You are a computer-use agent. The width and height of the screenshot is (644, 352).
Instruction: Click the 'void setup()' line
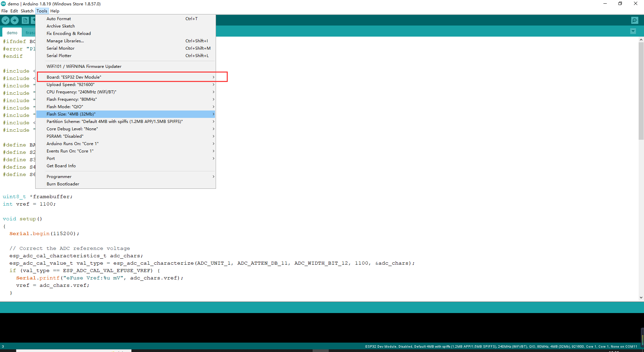[22, 219]
